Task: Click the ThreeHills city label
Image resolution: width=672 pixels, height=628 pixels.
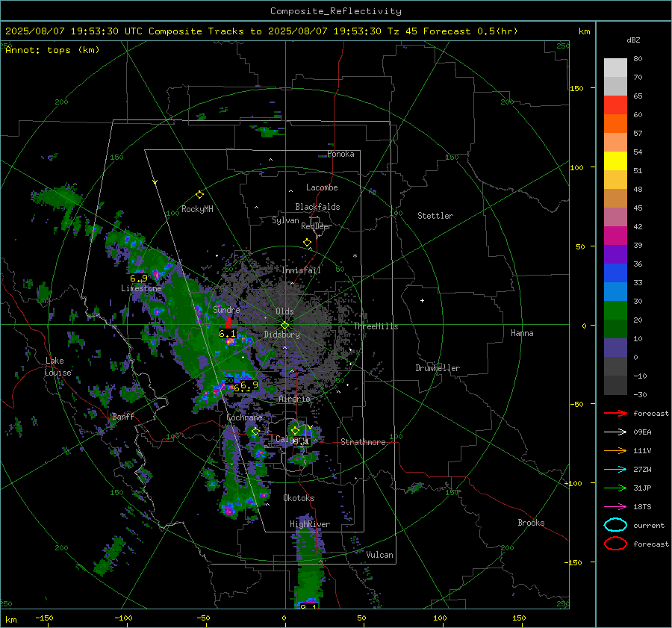Action: [x=376, y=326]
